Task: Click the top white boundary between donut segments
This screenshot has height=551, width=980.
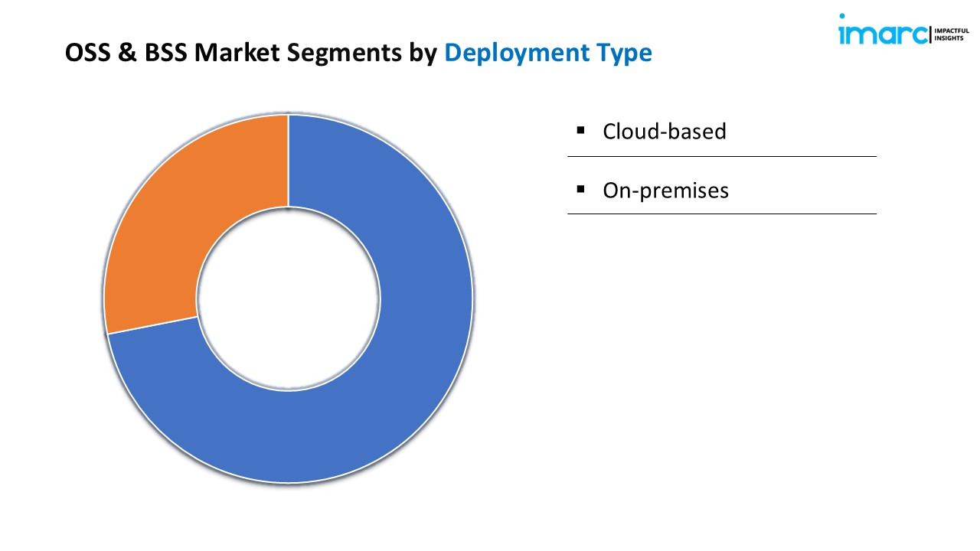Action: coord(288,161)
